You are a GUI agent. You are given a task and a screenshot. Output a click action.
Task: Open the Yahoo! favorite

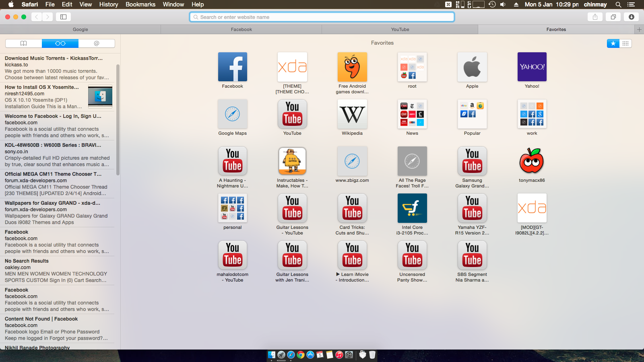coord(532,67)
